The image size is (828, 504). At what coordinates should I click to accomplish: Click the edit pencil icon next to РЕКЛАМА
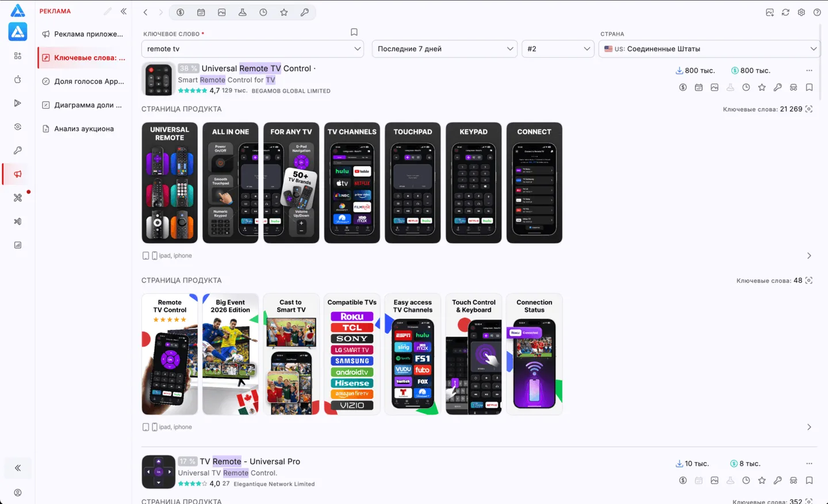coord(108,11)
